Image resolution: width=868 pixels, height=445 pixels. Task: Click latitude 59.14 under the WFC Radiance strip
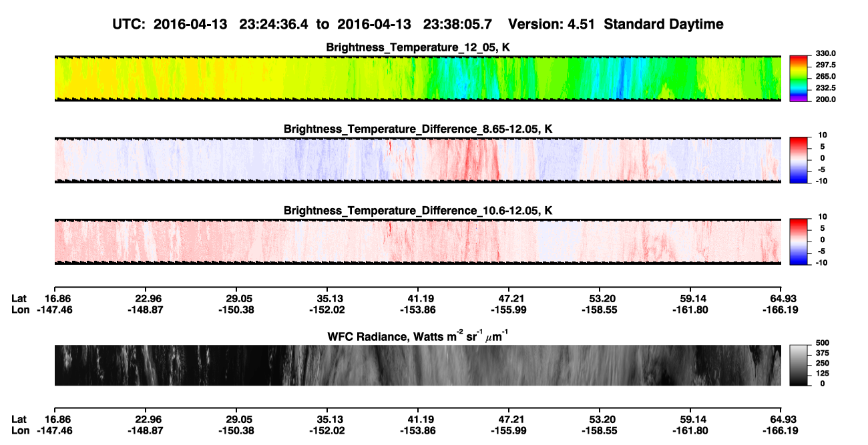(x=692, y=419)
